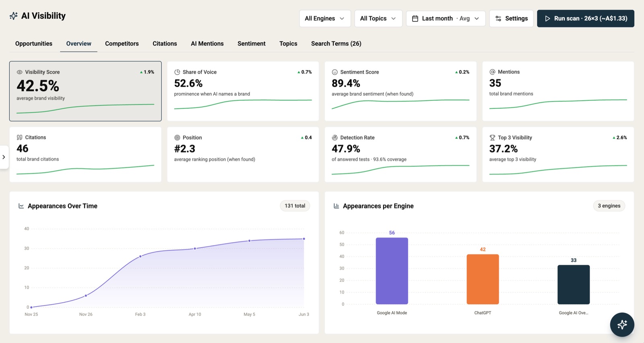Go to the Topics tab
644x343 pixels.
point(288,44)
